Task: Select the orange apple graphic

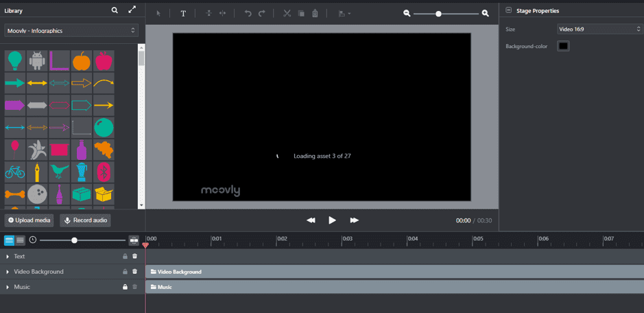Action: [x=82, y=61]
